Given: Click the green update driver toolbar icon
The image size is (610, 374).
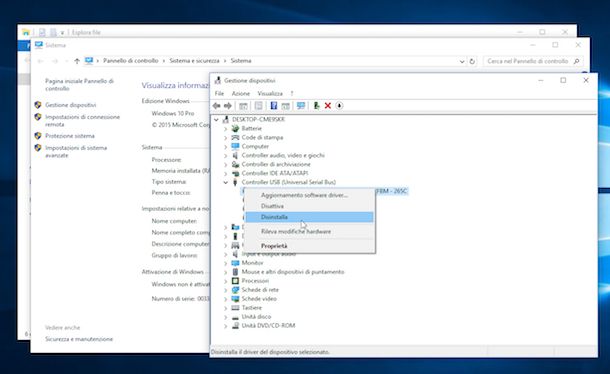Looking at the screenshot, I should [316, 106].
